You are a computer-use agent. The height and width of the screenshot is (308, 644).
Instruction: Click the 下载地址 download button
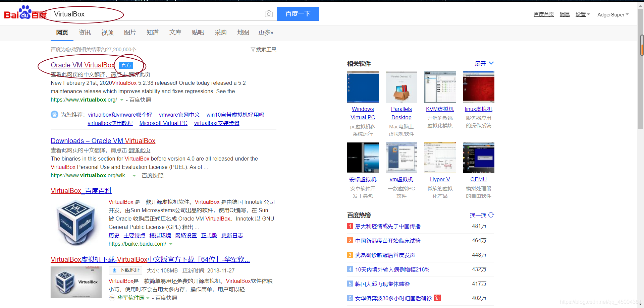(x=125, y=270)
